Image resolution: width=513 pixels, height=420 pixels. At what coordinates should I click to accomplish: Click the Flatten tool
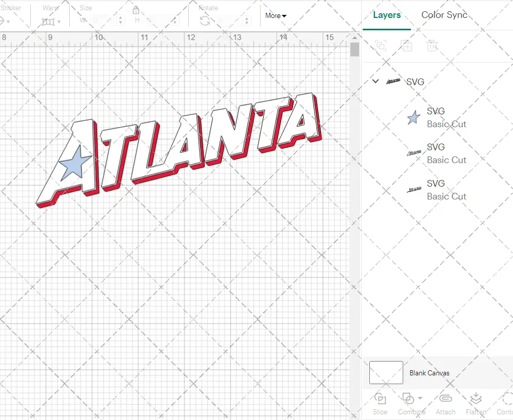click(476, 404)
